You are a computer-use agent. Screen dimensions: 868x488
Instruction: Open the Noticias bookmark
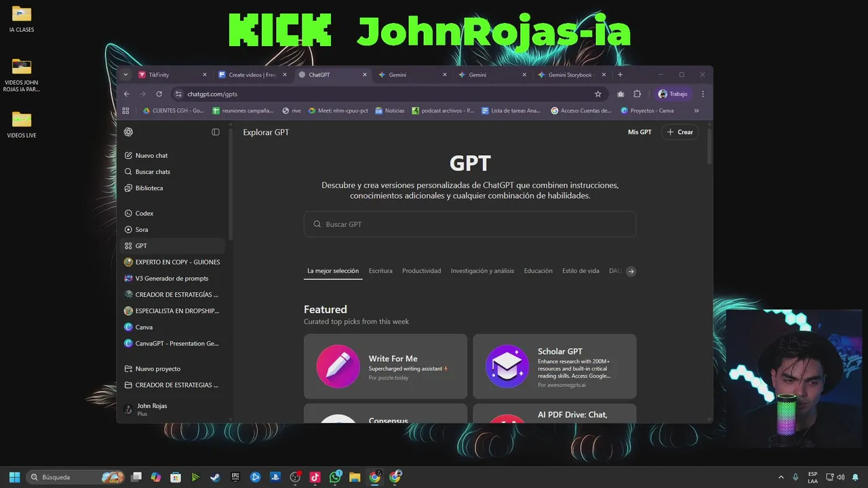390,110
